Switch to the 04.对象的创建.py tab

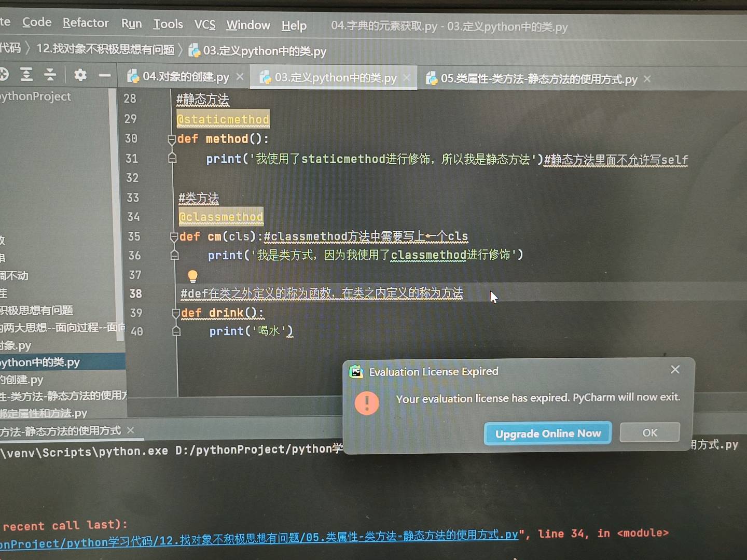coord(186,77)
